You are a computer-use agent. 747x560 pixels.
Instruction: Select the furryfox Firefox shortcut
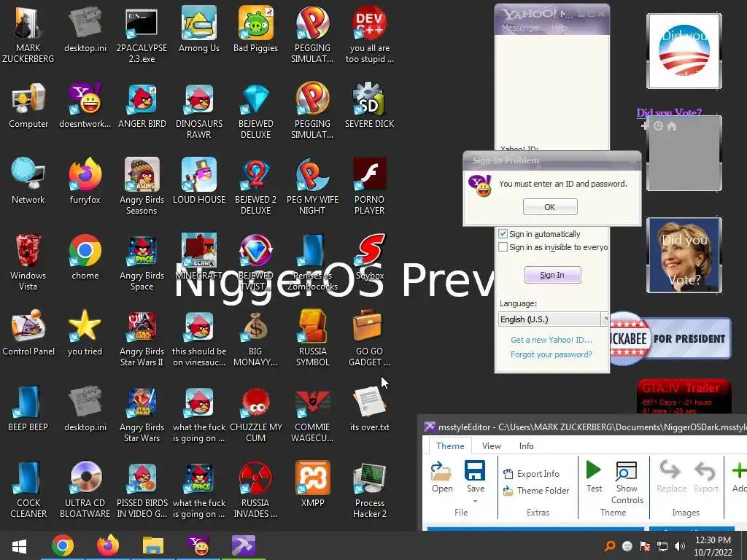85,181
